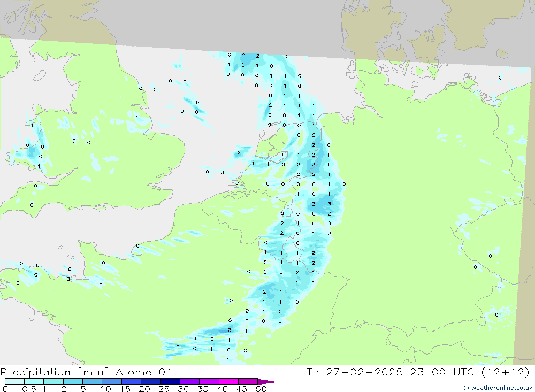Pick the 0.5–1 mm legend swatch
This screenshot has width=535, height=392.
point(34,381)
